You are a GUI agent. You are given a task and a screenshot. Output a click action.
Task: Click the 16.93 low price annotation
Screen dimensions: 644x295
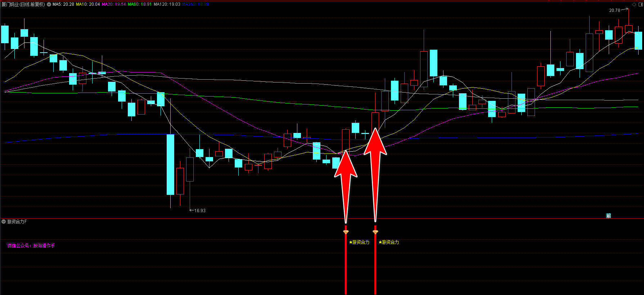click(x=200, y=211)
